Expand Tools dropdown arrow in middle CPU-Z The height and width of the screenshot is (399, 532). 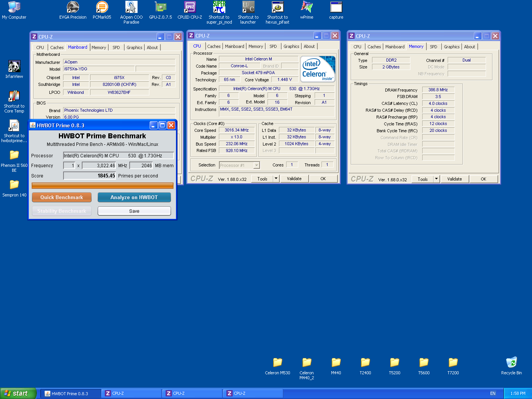coord(276,179)
